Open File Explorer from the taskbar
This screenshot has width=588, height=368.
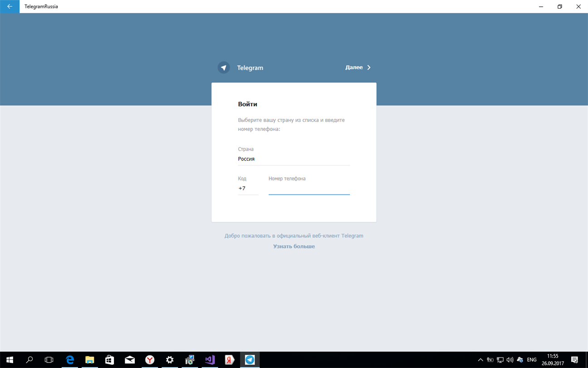click(90, 360)
